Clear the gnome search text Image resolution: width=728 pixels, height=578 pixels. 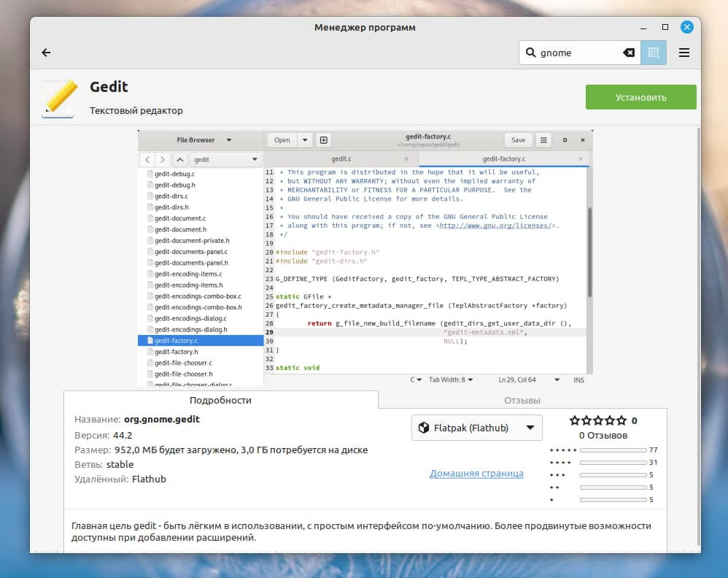[629, 53]
